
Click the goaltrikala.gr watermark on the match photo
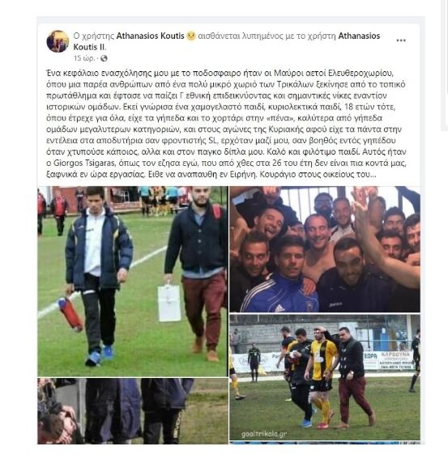pos(263,434)
